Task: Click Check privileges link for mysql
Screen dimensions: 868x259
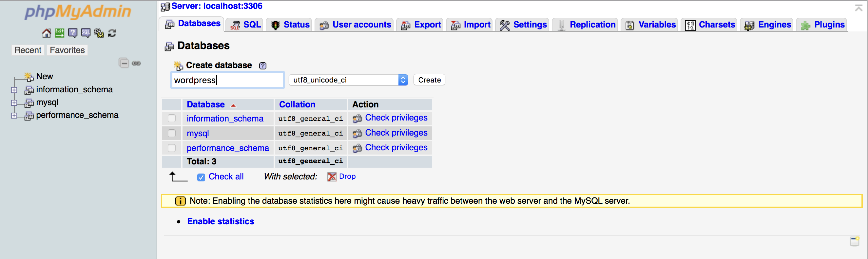Action: coord(396,133)
